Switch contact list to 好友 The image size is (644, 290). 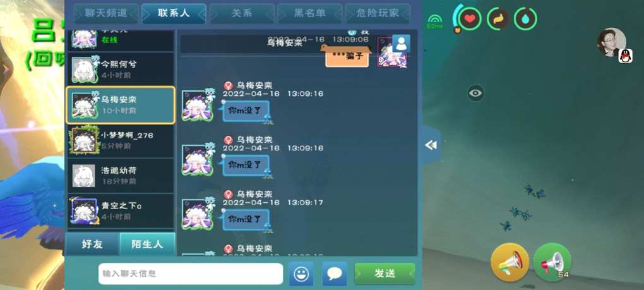[92, 245]
